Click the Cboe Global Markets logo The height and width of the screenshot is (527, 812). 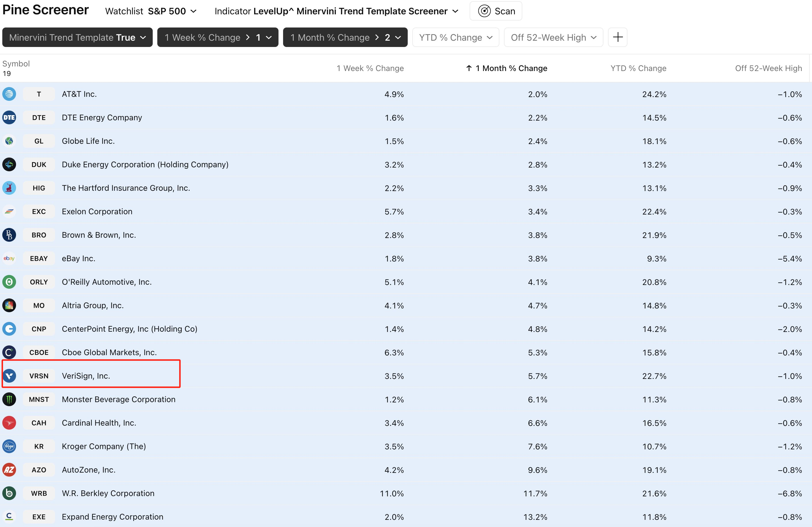[x=9, y=352]
